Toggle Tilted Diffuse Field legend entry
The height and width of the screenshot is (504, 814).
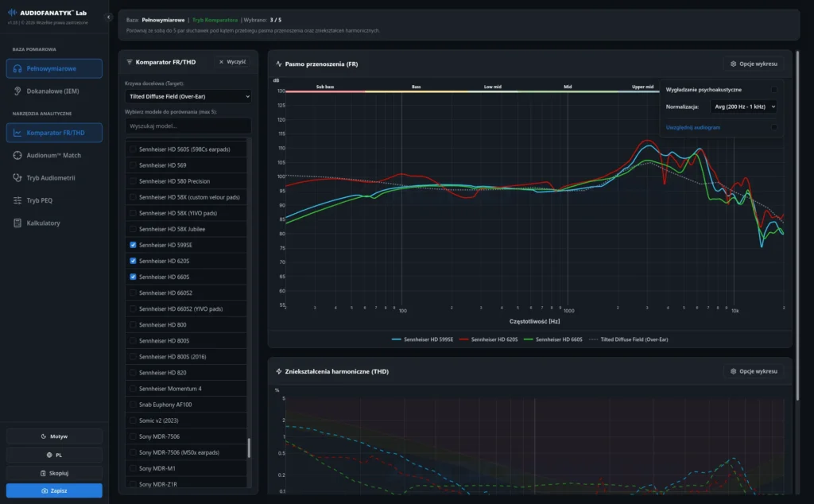629,339
